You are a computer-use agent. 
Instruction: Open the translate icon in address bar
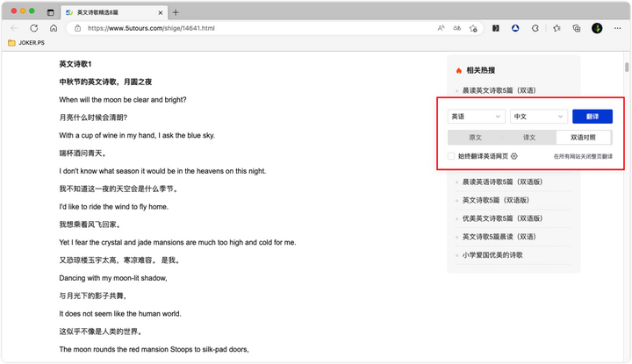point(457,28)
